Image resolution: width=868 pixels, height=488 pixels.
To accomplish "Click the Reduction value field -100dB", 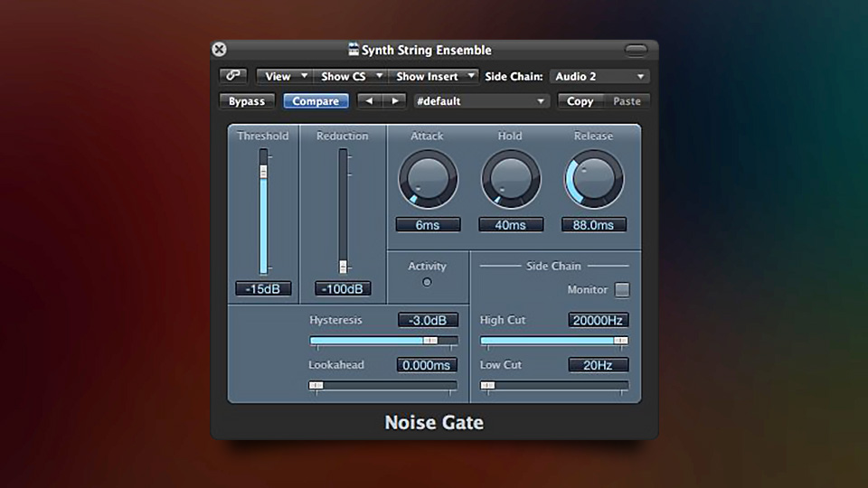I will (343, 289).
